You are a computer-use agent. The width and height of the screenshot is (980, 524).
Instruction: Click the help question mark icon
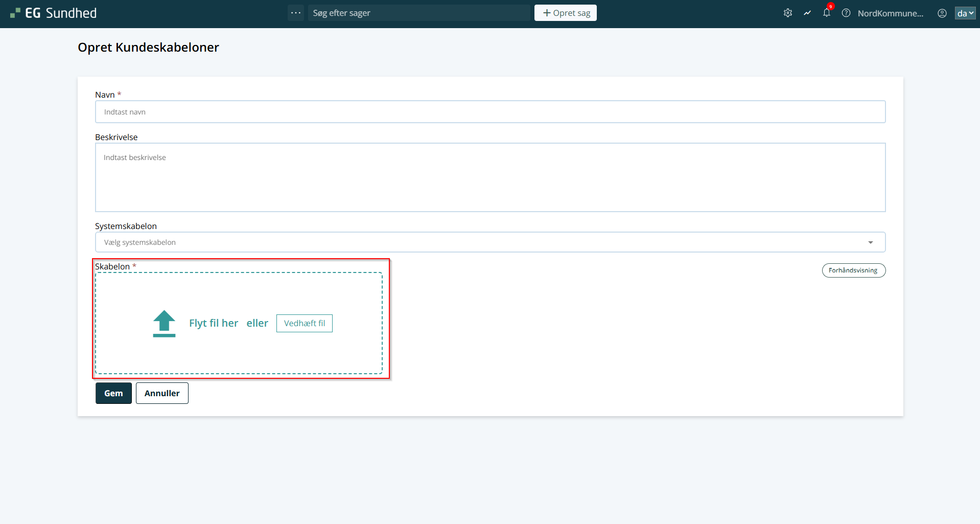pos(846,13)
